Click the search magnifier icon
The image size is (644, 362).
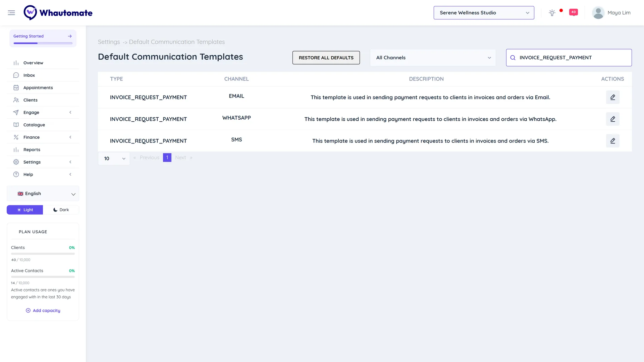point(513,58)
